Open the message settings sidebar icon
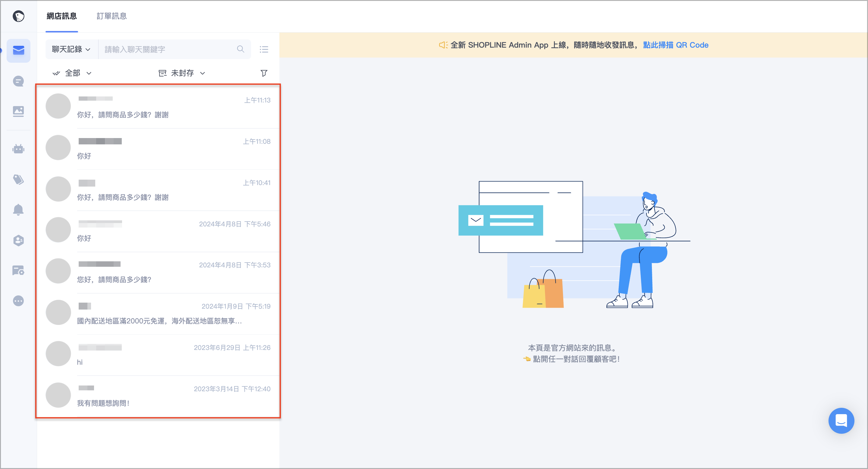Screen dimensions: 868x469 click(18, 271)
